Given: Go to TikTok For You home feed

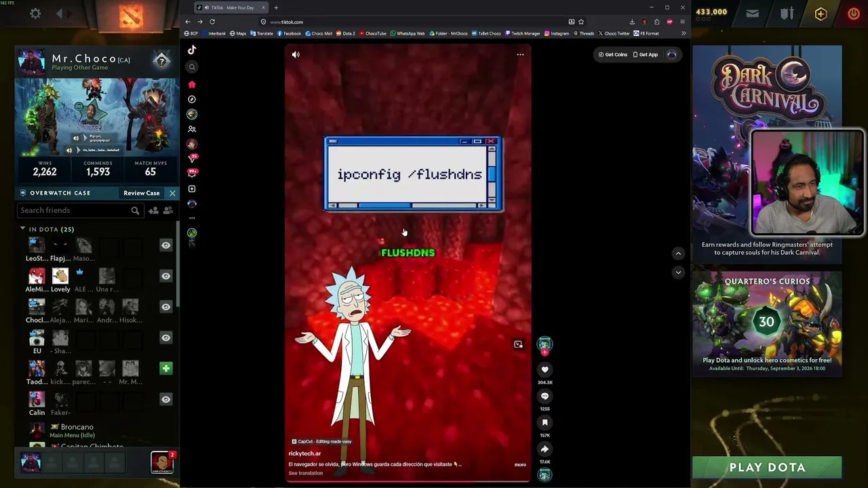Looking at the screenshot, I should (192, 84).
